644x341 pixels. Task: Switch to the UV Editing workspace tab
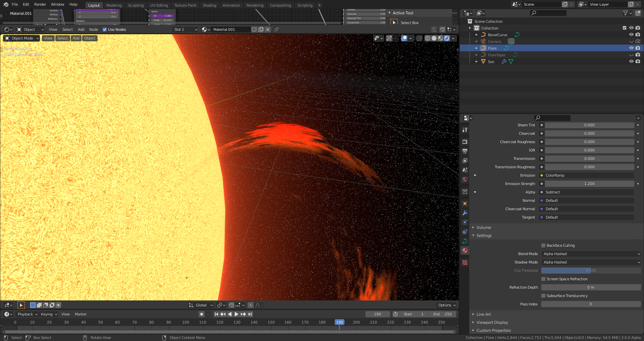(159, 5)
